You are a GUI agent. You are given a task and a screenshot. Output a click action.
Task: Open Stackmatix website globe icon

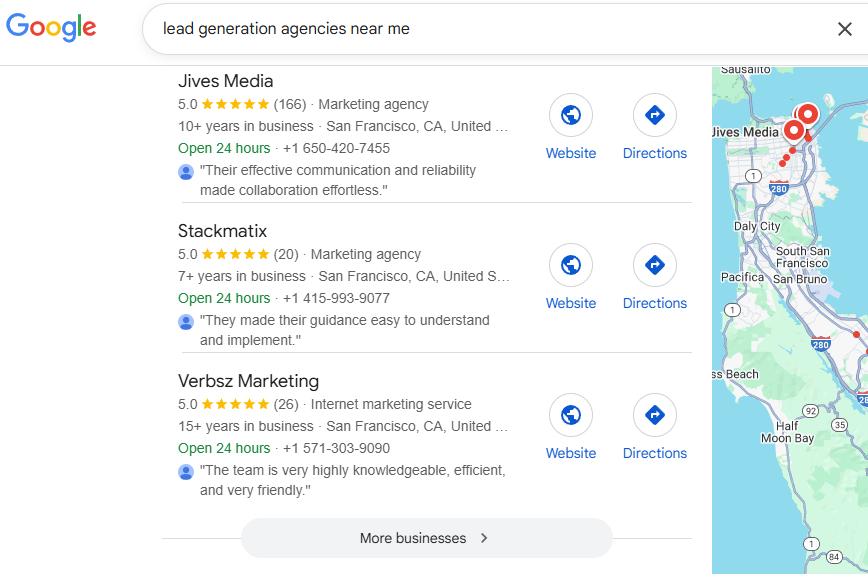(570, 265)
